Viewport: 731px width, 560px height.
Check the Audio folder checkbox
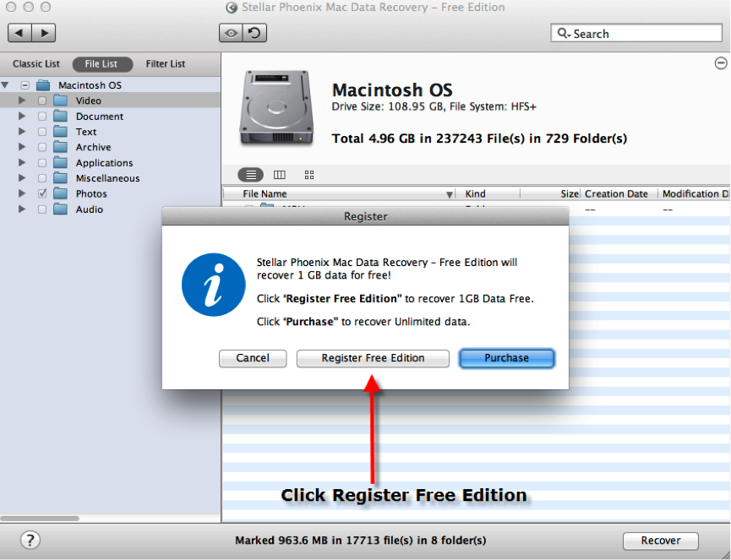(x=42, y=209)
